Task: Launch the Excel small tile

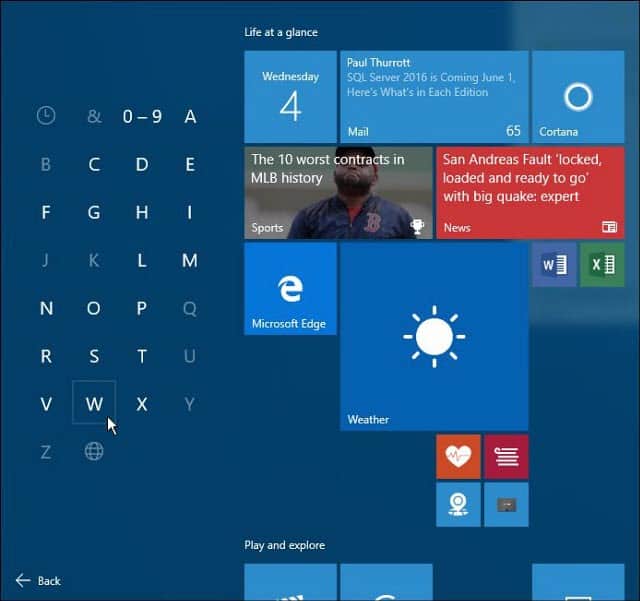Action: (602, 265)
